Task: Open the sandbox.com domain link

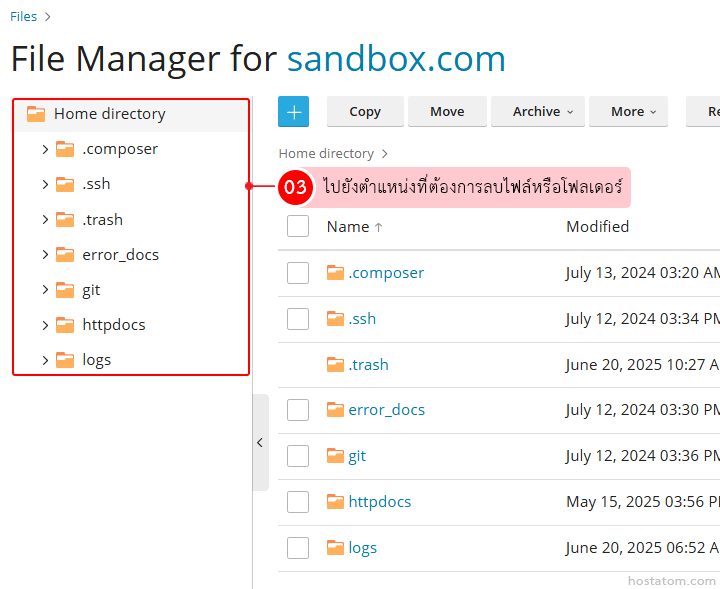Action: tap(396, 60)
